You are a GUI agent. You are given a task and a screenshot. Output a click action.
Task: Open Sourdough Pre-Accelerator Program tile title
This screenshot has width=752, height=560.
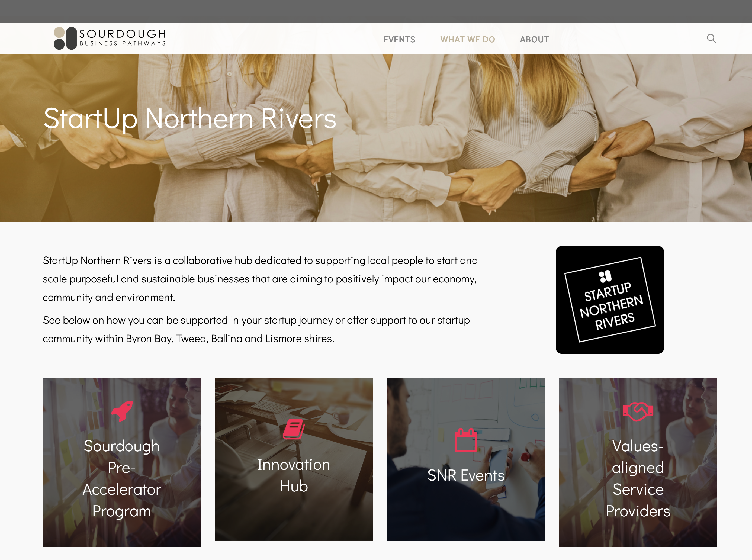pyautogui.click(x=122, y=478)
